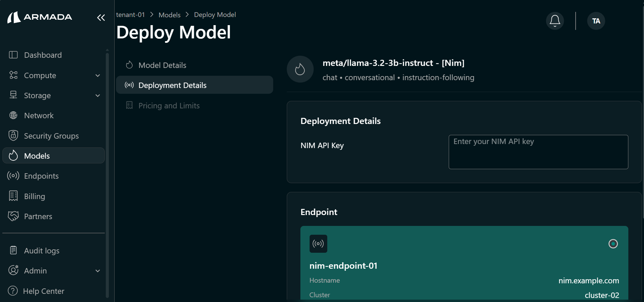Collapse the sidebar with double-chevron icon
Screen dimensions: 644x302
[x=101, y=18]
